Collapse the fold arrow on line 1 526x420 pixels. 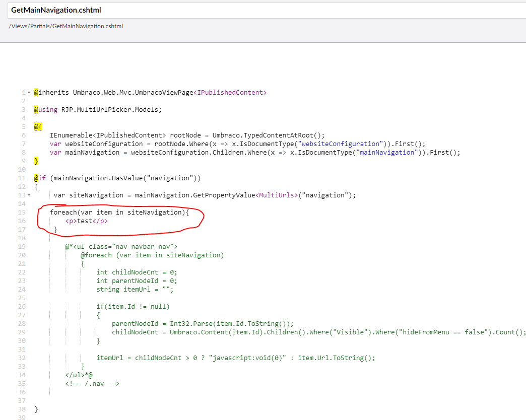click(x=29, y=93)
